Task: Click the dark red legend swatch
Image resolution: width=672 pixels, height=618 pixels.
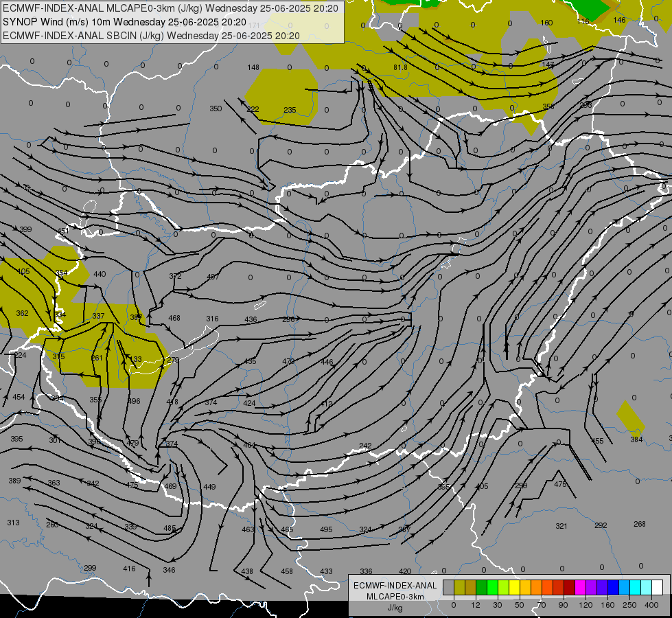Action: 570,587
